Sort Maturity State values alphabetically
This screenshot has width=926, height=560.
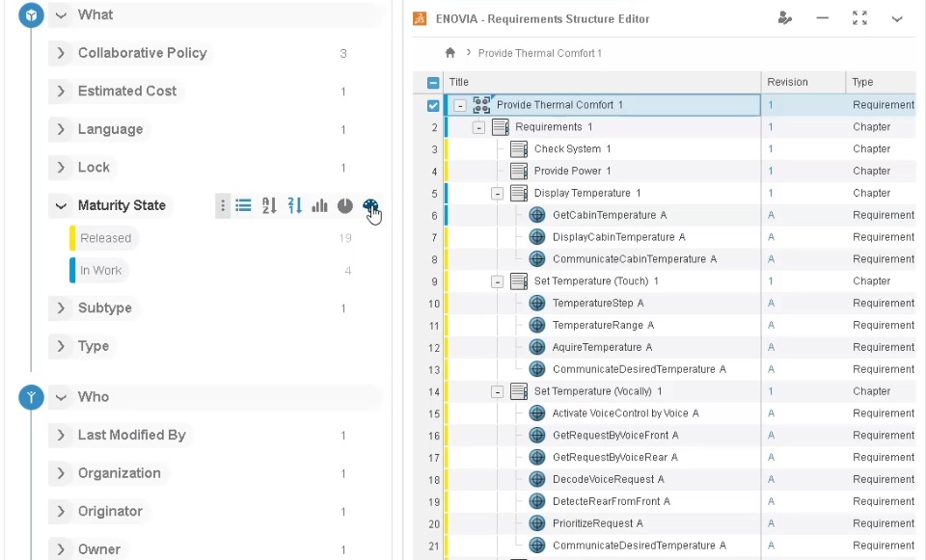tap(269, 205)
